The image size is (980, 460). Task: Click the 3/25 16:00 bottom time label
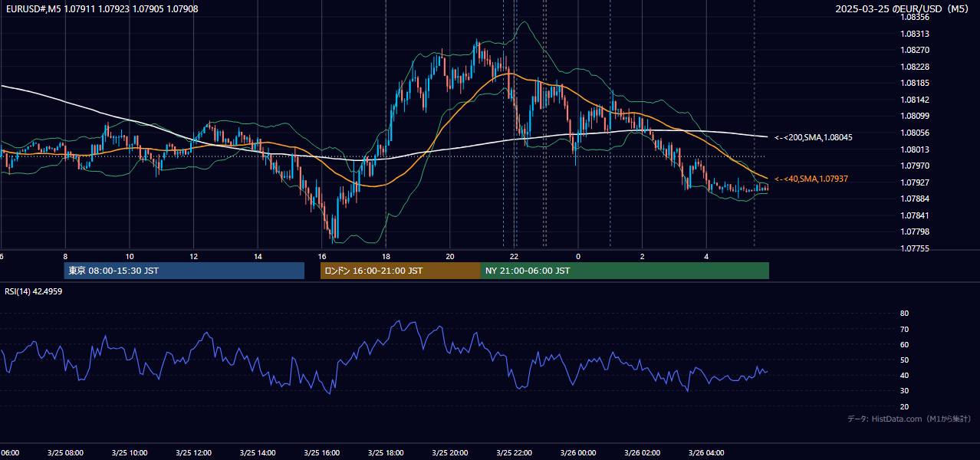321,453
